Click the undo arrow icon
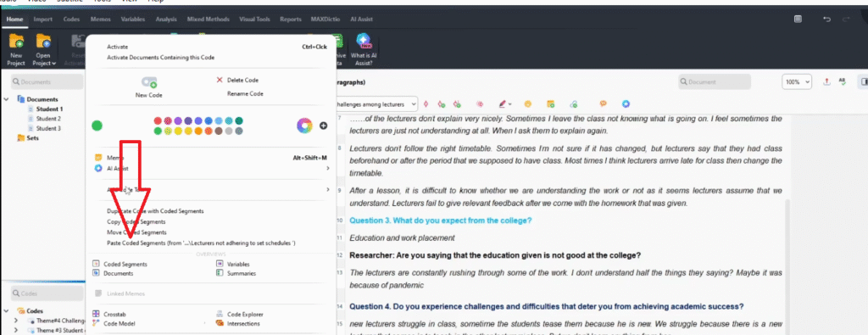 coord(827,20)
